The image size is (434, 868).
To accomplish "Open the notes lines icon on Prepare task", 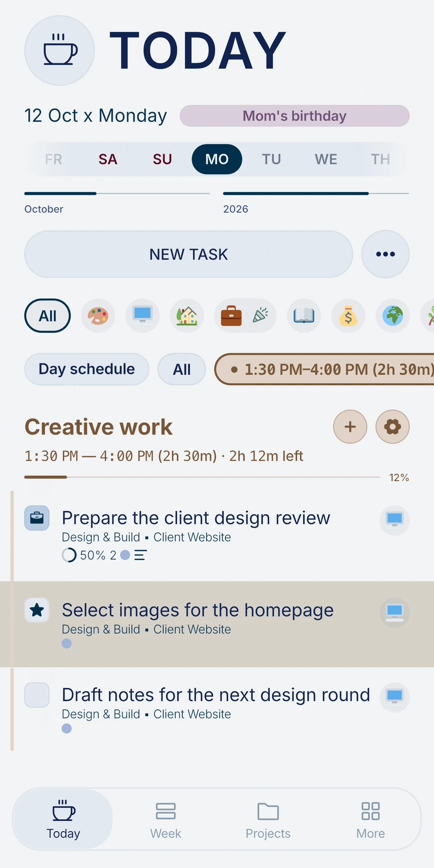I will (x=141, y=555).
